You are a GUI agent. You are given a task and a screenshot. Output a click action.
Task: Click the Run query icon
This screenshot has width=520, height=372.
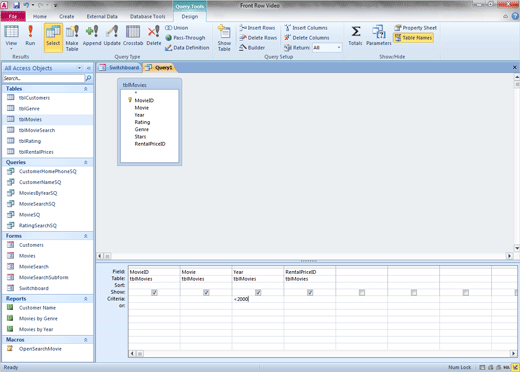click(x=30, y=35)
